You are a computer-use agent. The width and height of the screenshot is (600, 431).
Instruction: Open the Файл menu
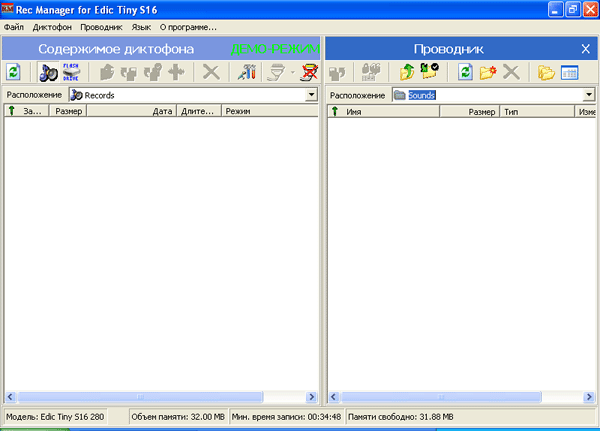[14, 27]
